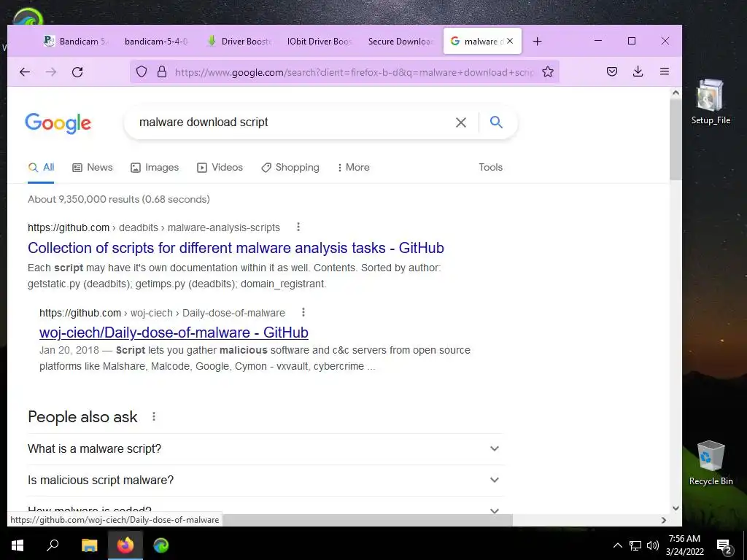Open the Recycle Bin on desktop

click(x=711, y=463)
